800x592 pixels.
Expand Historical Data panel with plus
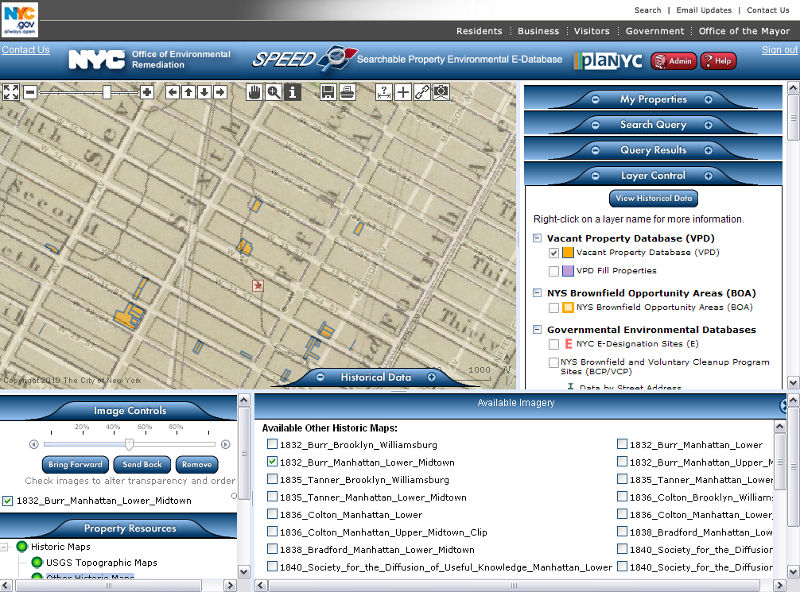432,377
